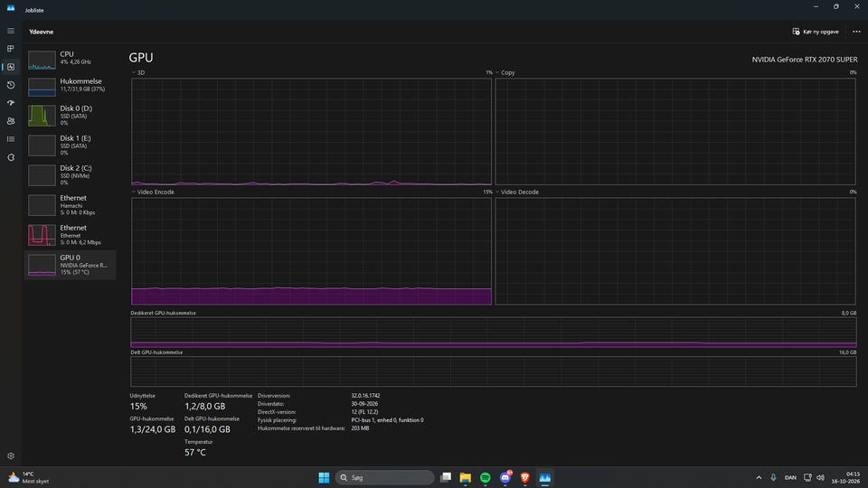Screen dimensions: 868x488
Task: Click the DAN language indicator
Action: pyautogui.click(x=790, y=477)
